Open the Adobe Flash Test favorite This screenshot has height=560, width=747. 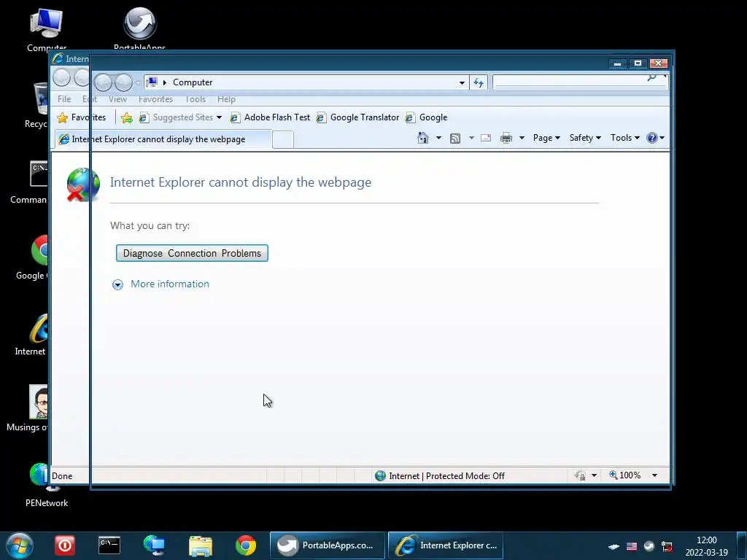coord(270,117)
